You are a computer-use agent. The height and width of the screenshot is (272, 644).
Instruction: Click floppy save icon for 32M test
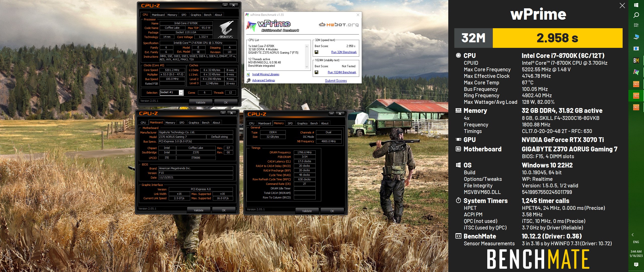pyautogui.click(x=316, y=52)
